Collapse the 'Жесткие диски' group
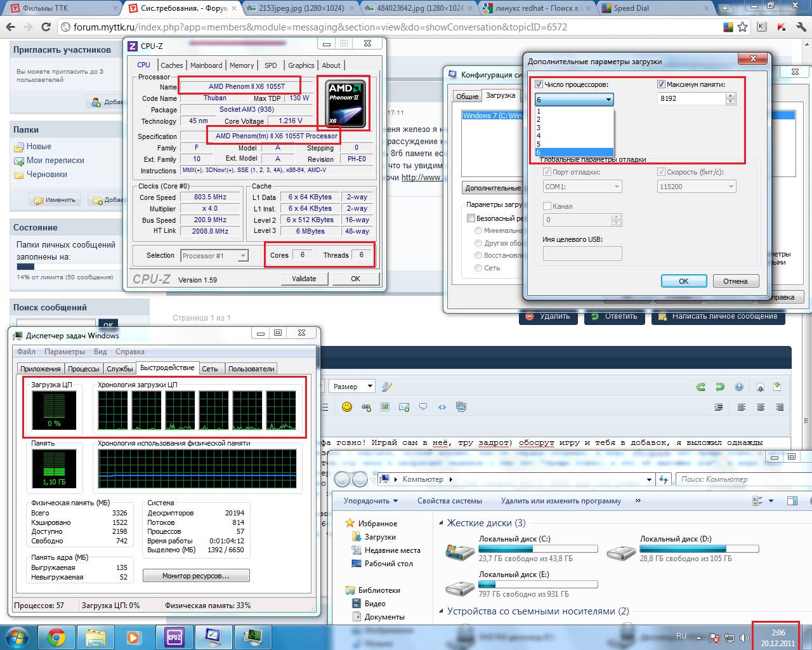The width and height of the screenshot is (812, 650). pos(442,523)
